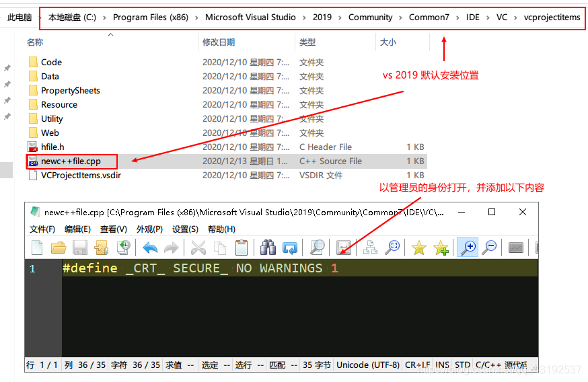
Task: Select the Utility folder
Action: click(x=52, y=119)
